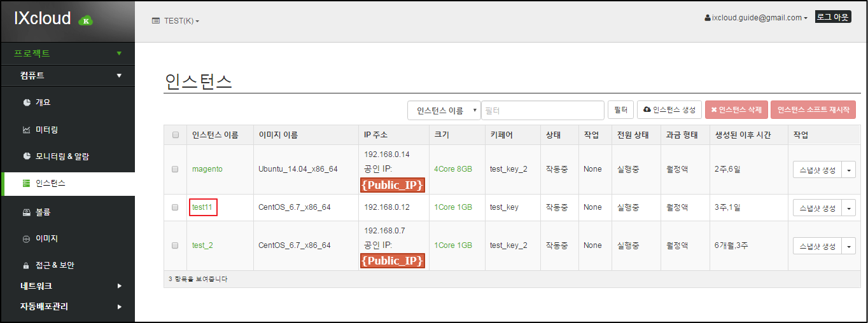Click the 미터링 chart icon
The image size is (868, 323).
pyautogui.click(x=27, y=130)
